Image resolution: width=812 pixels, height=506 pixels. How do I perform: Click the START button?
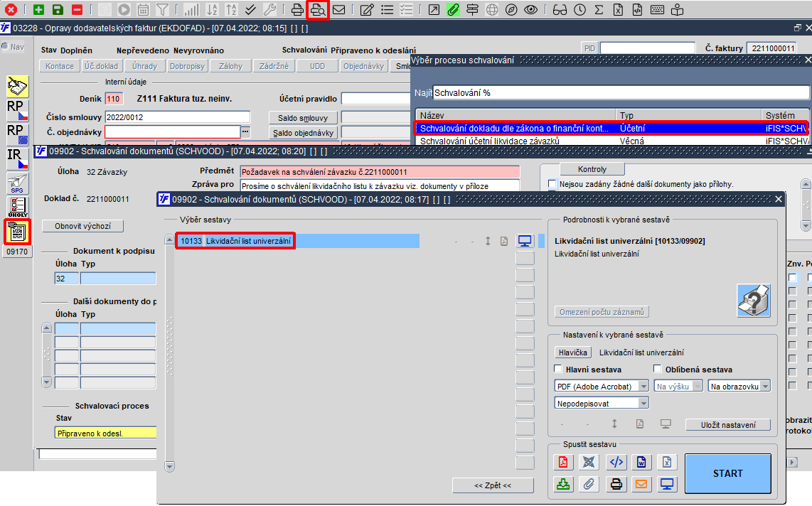[x=727, y=473]
